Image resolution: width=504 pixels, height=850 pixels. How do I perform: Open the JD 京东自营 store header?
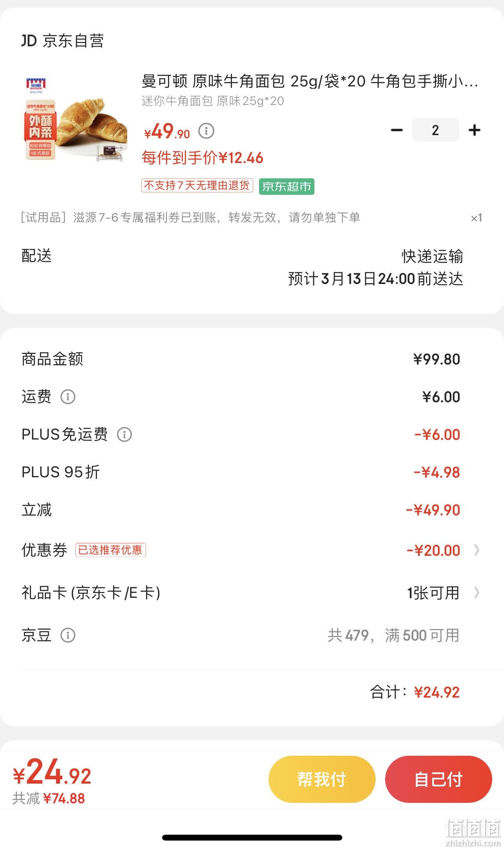tap(62, 41)
